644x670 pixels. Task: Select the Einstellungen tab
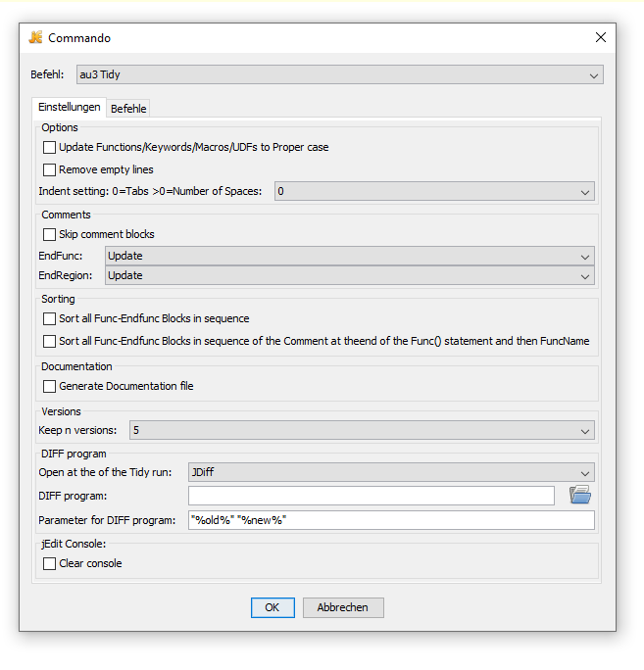coord(70,108)
